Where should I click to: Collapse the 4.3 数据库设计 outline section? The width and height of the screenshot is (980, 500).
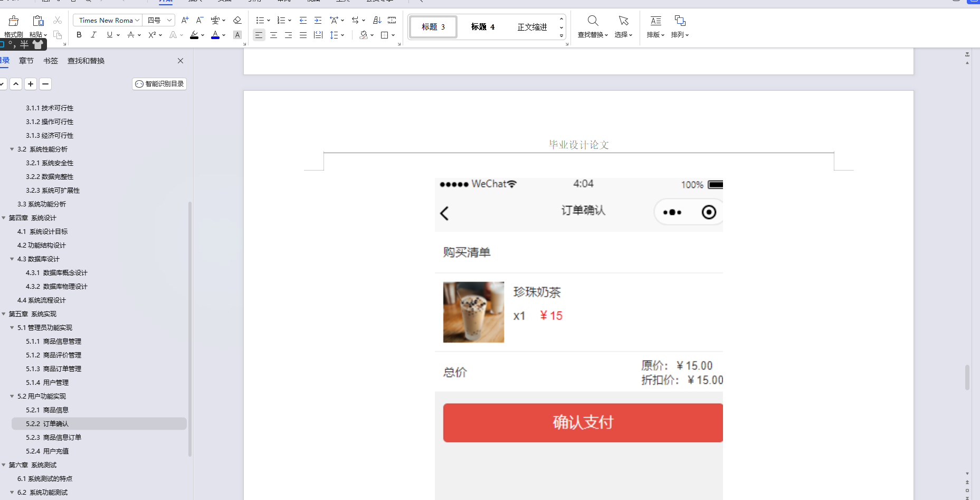(12, 259)
